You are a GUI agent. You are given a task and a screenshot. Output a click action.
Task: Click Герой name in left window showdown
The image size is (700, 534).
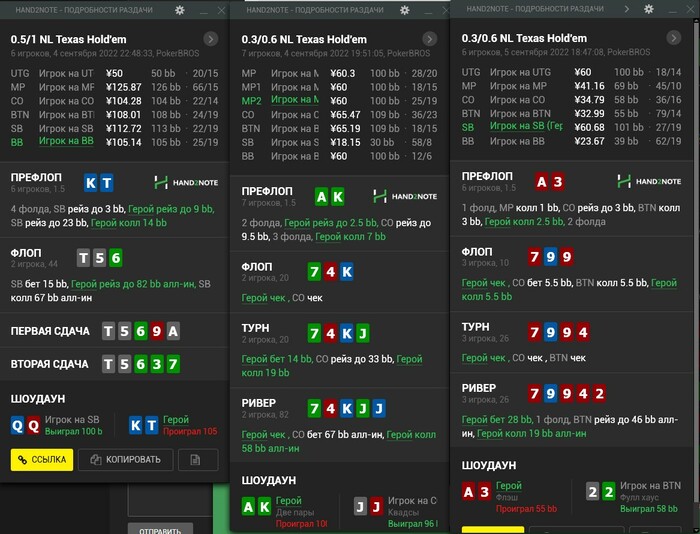click(176, 420)
